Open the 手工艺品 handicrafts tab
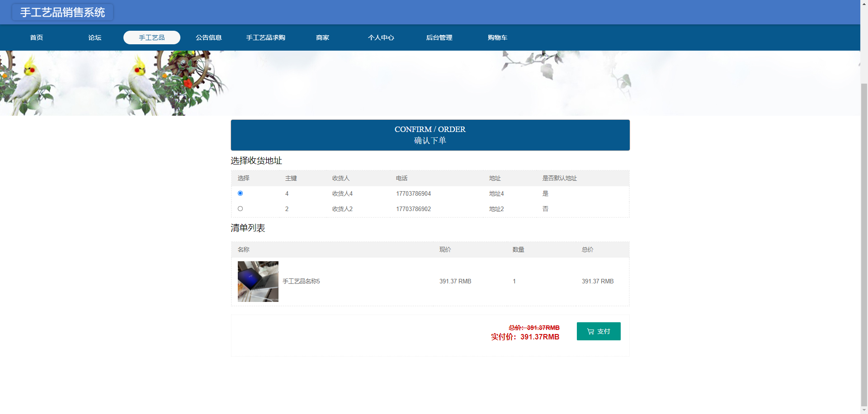 pyautogui.click(x=152, y=38)
